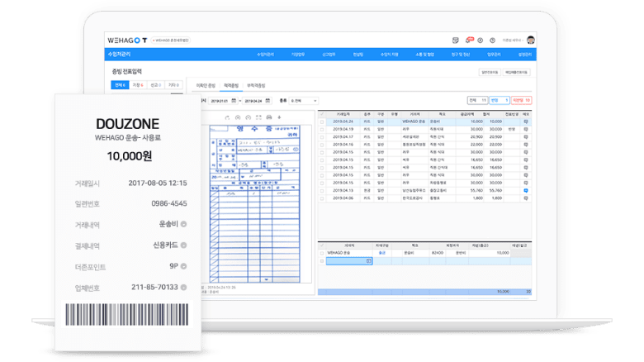The width and height of the screenshot is (644, 362).
Task: Show the receipt image fullscreen
Action: [x=258, y=117]
